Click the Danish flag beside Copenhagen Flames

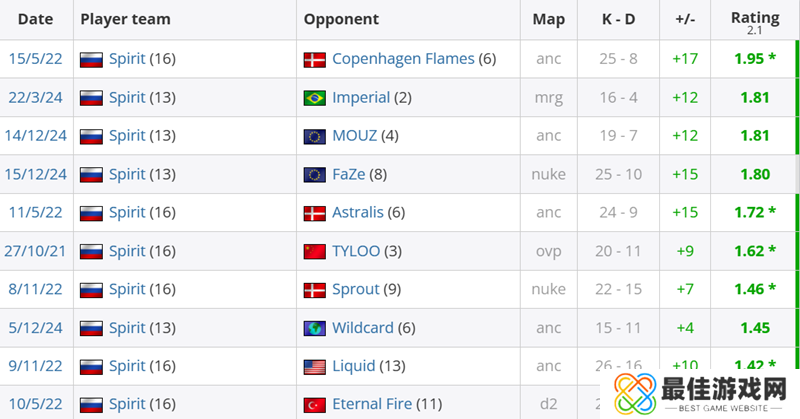[x=315, y=59]
